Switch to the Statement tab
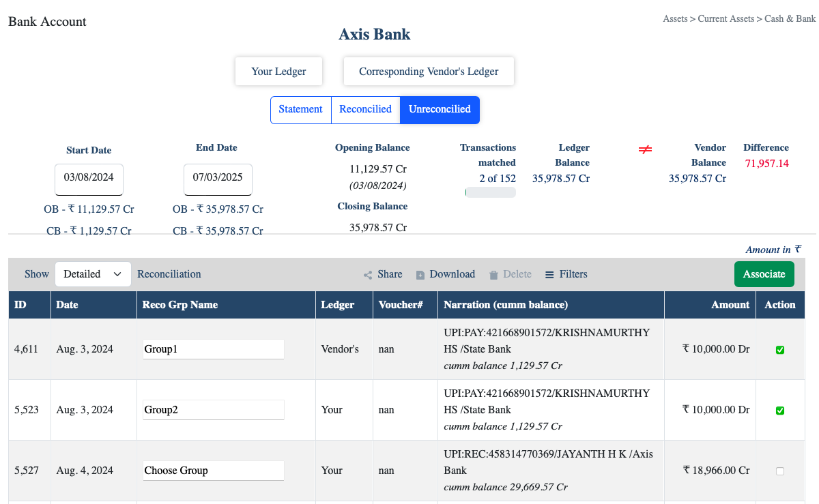 pyautogui.click(x=301, y=110)
